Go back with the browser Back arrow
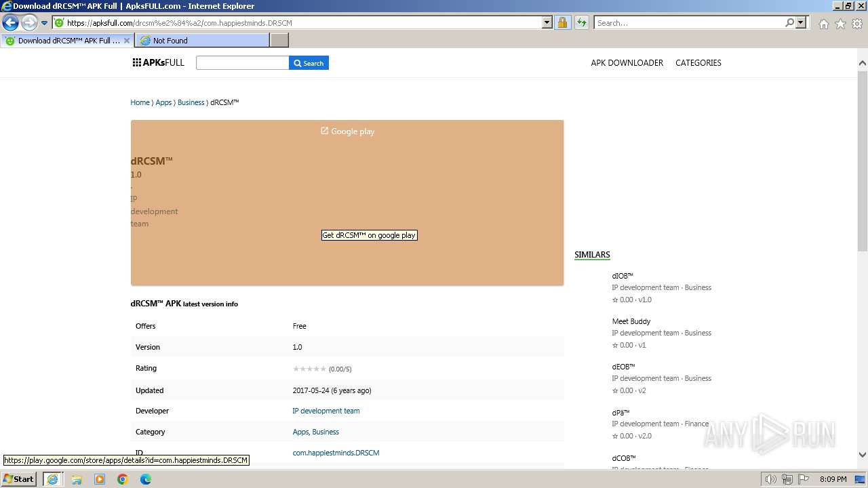Screen dimensions: 868x488 [x=10, y=23]
